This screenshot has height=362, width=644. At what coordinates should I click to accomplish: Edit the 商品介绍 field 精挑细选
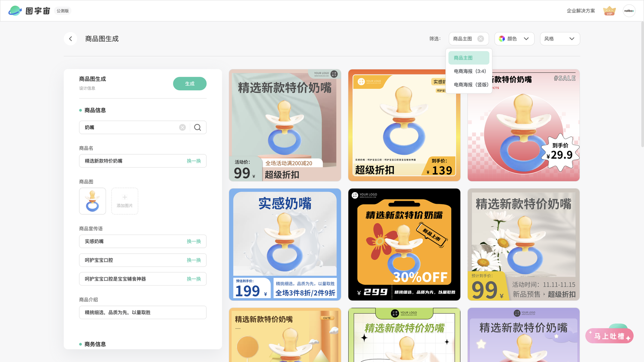click(x=143, y=312)
